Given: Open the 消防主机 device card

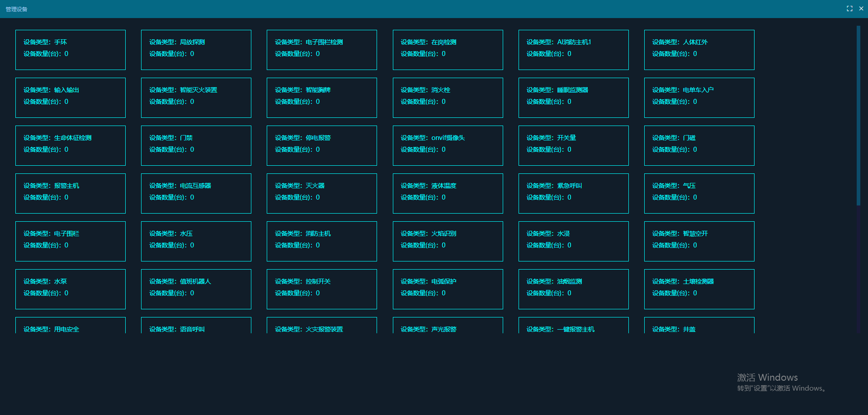Looking at the screenshot, I should 322,241.
